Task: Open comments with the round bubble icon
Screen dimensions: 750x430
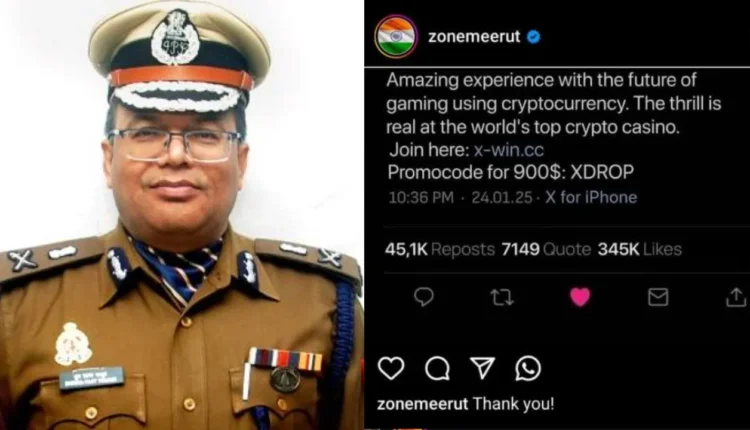Action: tap(437, 368)
